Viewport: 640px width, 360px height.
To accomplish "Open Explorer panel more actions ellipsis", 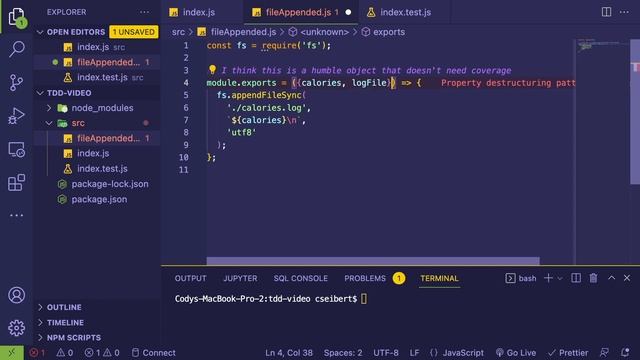I will tap(144, 12).
